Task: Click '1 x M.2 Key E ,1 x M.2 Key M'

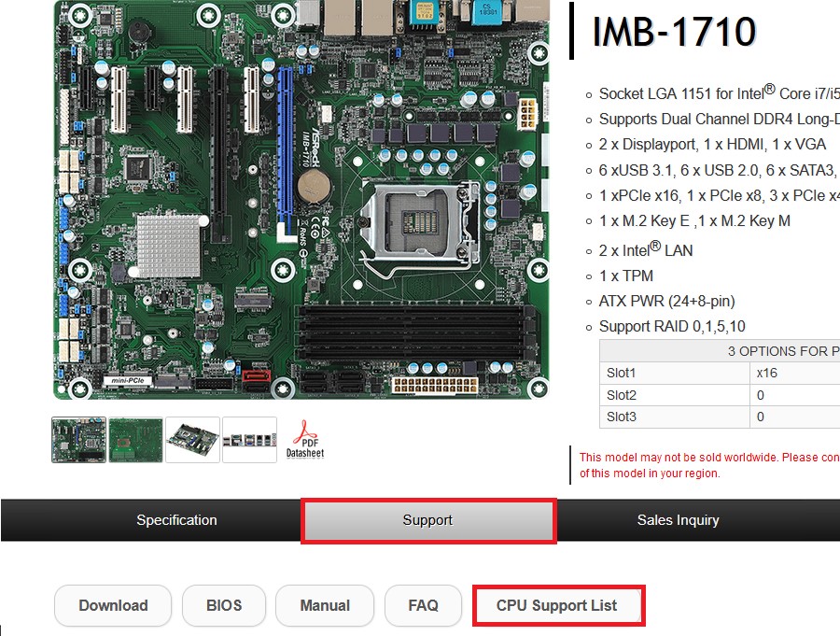Action: (x=694, y=221)
